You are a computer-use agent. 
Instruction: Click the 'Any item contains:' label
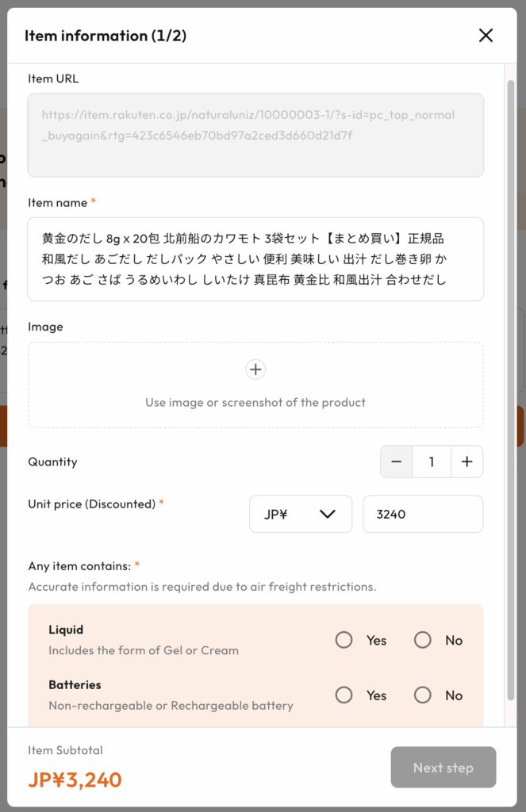(79, 566)
